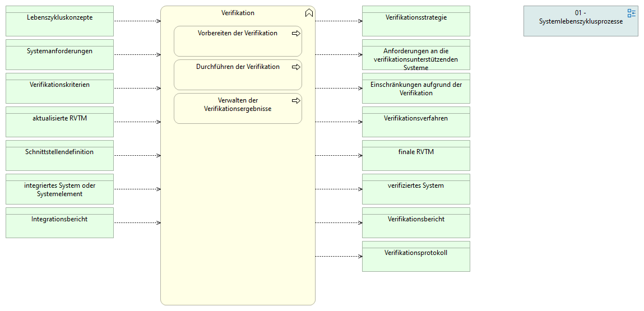644x311 pixels.
Task: Click the Verifikationsbericht box
Action: coord(416,223)
